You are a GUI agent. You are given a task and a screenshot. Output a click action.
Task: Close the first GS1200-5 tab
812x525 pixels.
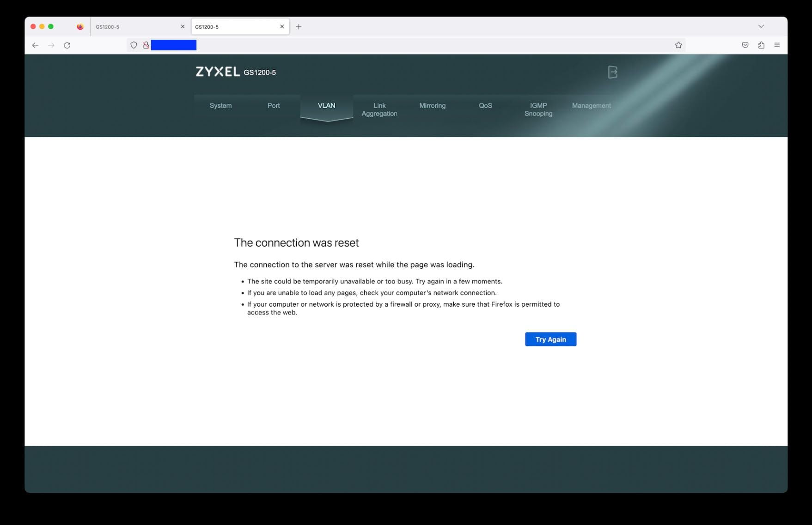(x=183, y=27)
